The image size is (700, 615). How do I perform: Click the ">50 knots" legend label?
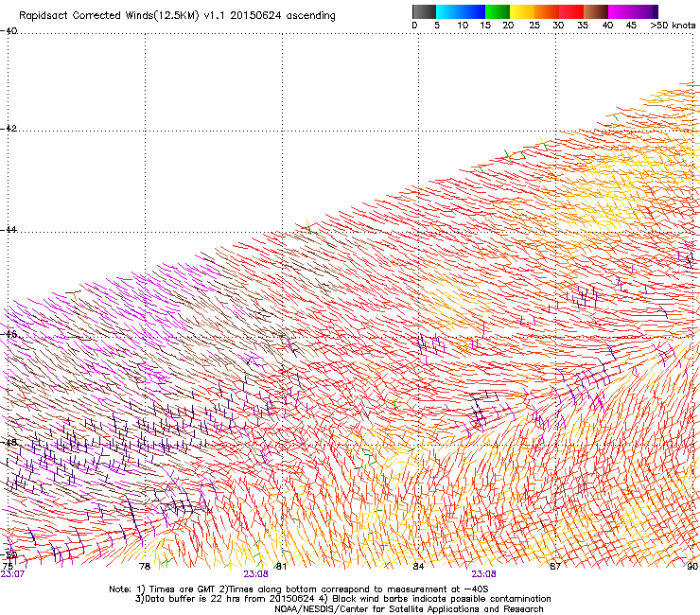(x=673, y=26)
